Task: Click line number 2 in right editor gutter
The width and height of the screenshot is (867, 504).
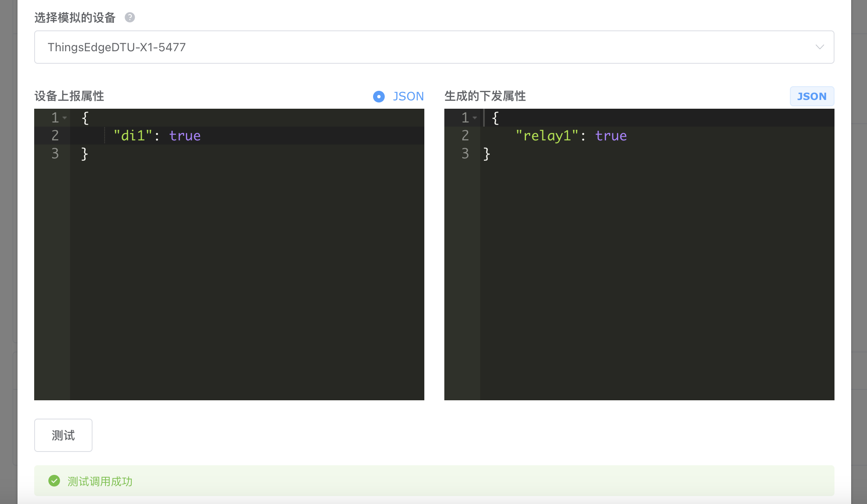Action: pyautogui.click(x=465, y=136)
